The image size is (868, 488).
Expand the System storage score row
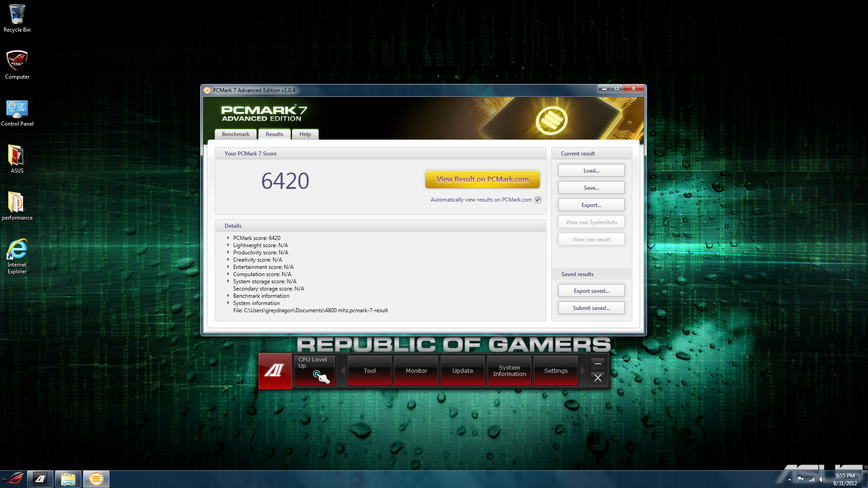228,282
